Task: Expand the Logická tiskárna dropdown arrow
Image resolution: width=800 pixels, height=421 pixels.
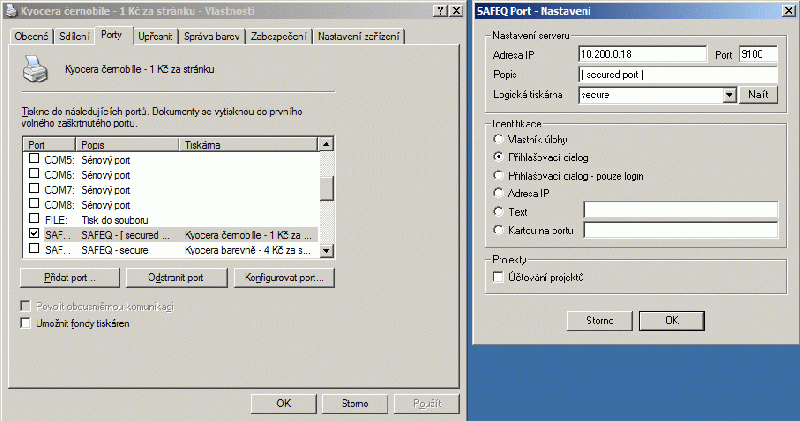Action: click(730, 95)
